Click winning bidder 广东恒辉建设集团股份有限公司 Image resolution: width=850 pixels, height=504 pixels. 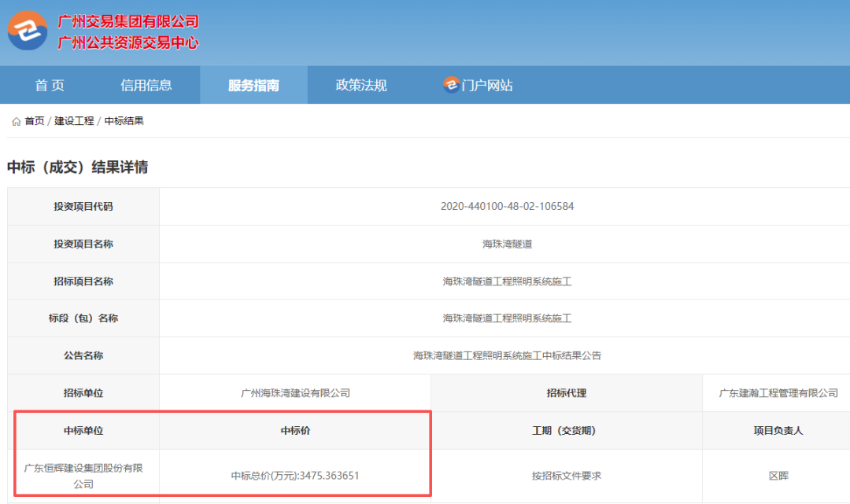click(82, 474)
